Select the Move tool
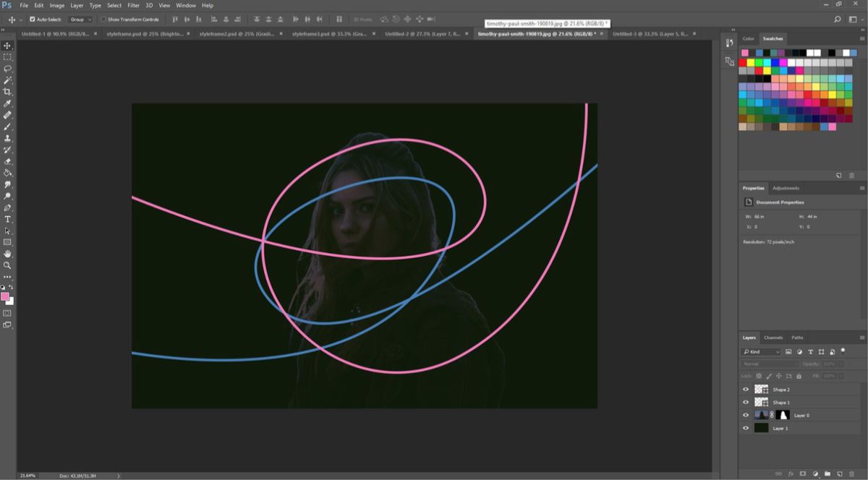This screenshot has width=868, height=480. tap(8, 45)
